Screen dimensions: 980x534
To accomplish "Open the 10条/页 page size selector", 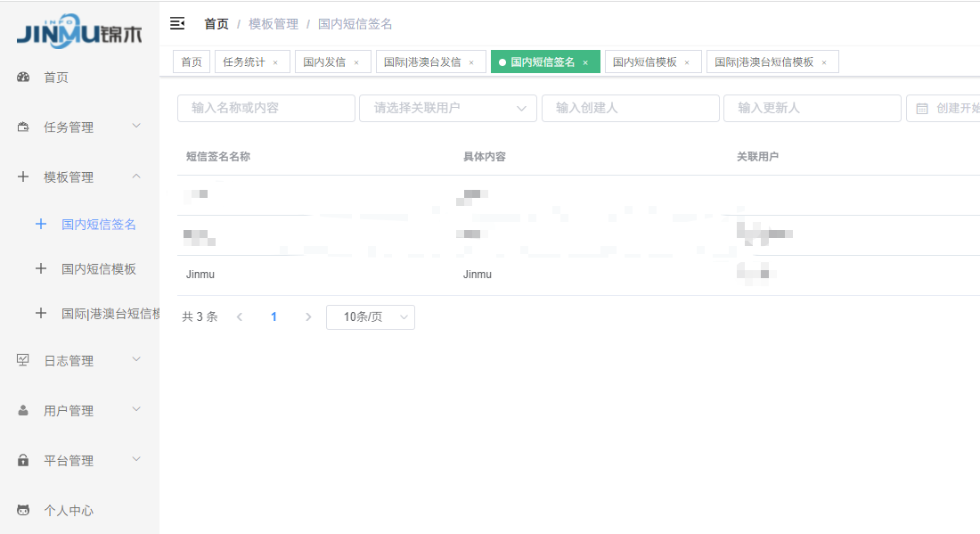I will (370, 316).
